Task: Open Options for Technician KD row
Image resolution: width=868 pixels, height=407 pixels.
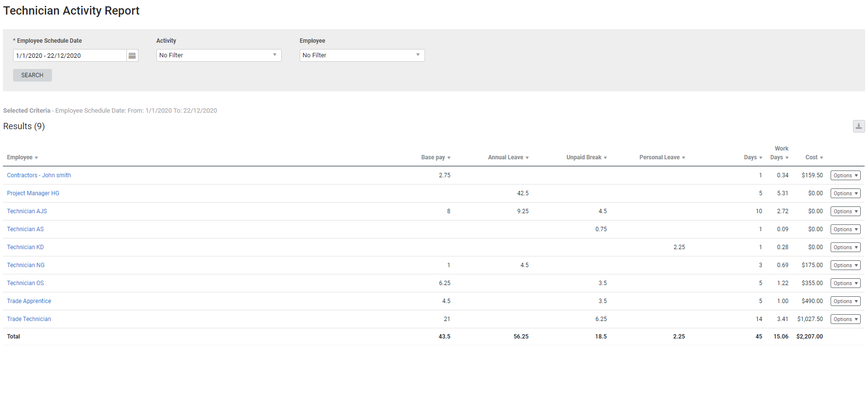Action: coord(845,248)
